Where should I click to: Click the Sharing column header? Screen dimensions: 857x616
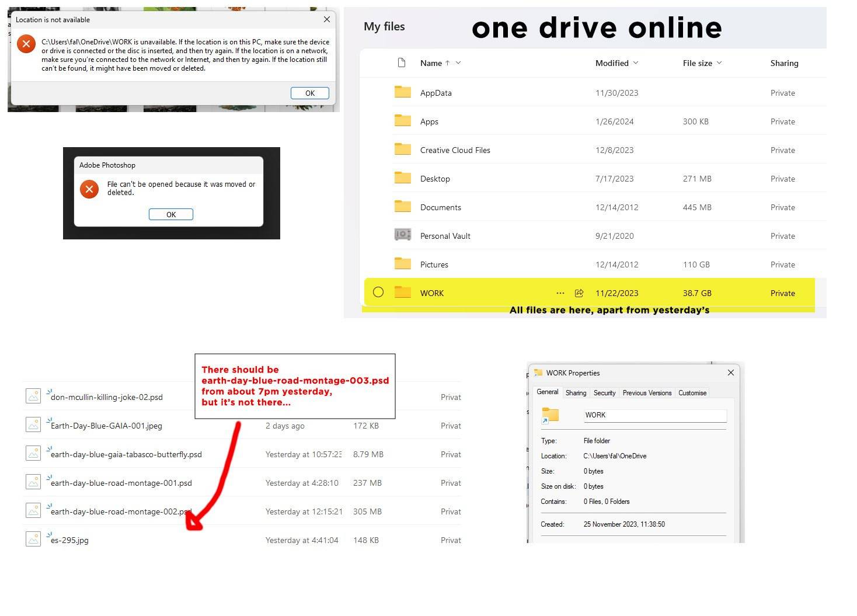tap(784, 63)
